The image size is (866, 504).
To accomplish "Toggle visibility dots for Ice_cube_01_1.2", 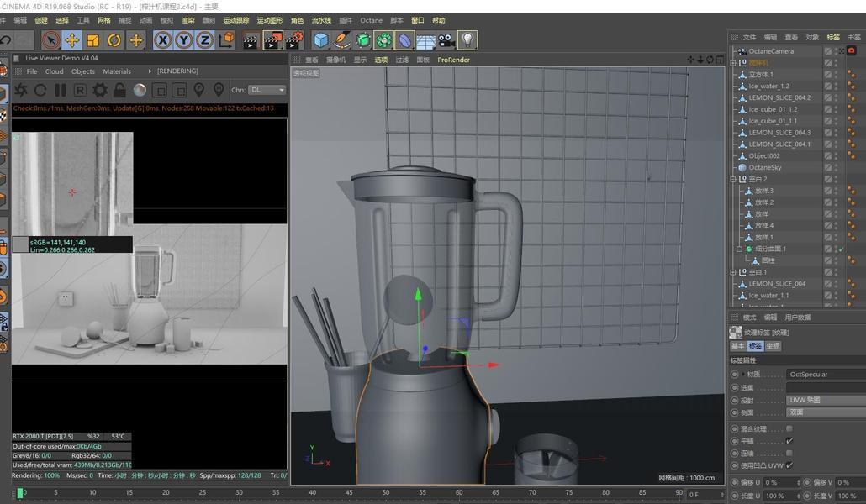I will (x=837, y=109).
